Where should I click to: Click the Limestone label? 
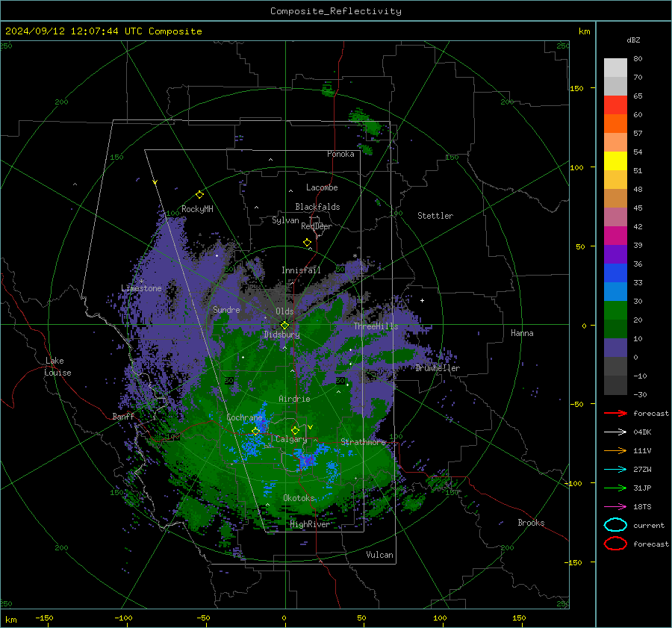(x=141, y=288)
